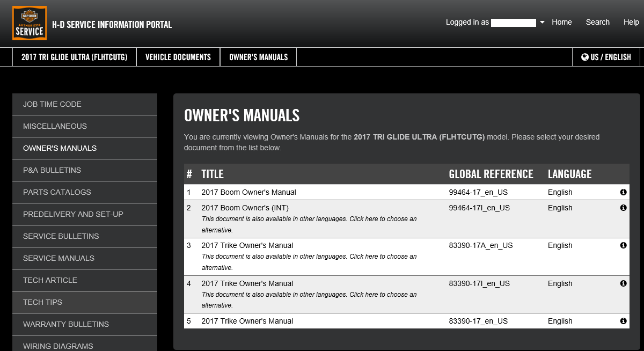Click the Help link in header
Screen dimensions: 644x351
[631, 22]
